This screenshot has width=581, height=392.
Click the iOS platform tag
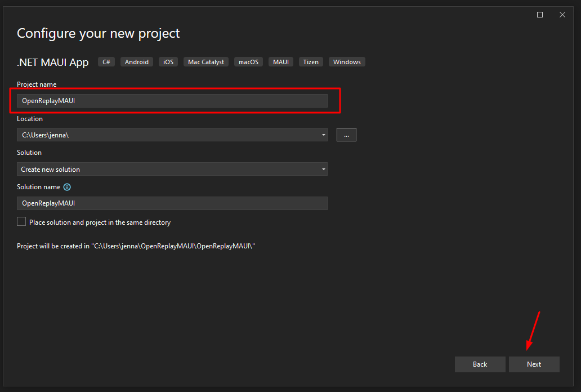coord(168,62)
